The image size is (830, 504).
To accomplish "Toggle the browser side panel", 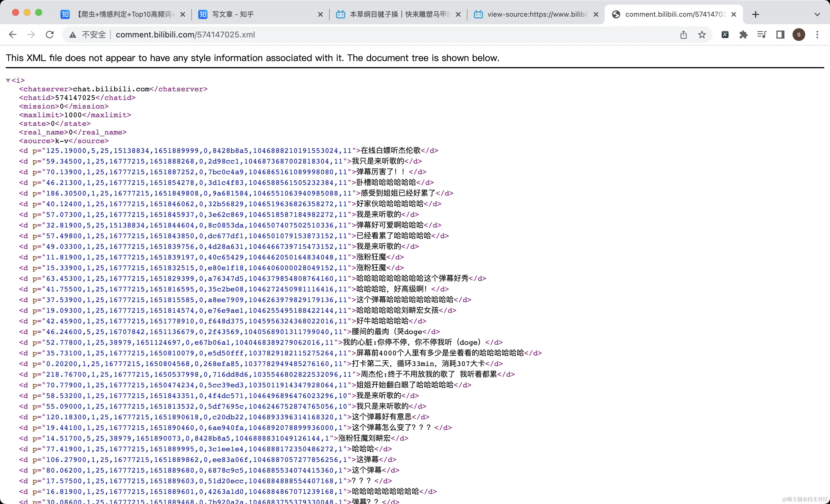I will click(780, 35).
